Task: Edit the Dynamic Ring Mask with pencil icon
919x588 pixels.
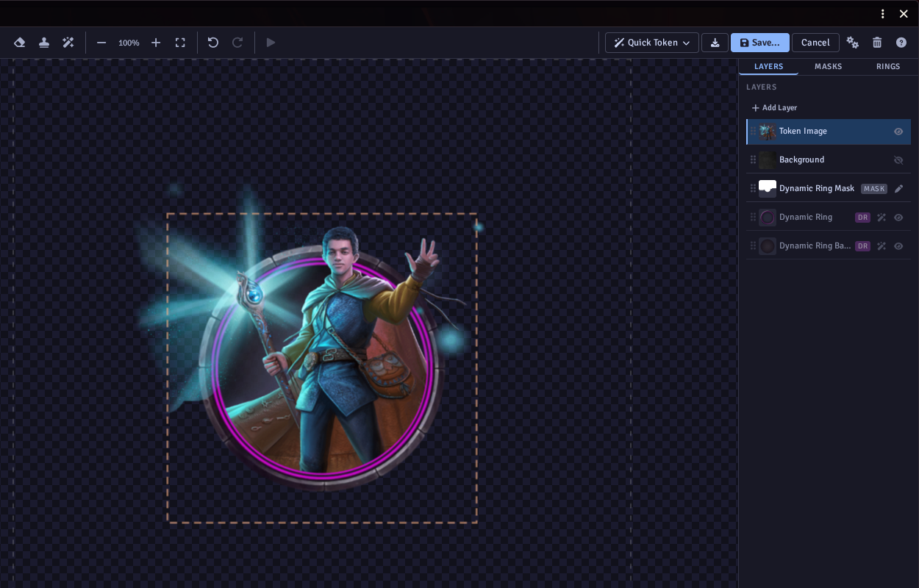Action: point(898,188)
